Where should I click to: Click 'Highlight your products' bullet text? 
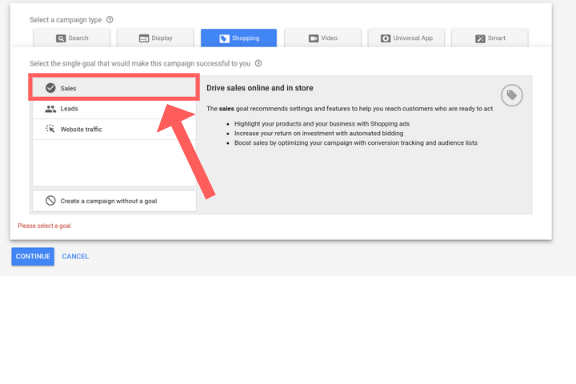(322, 124)
